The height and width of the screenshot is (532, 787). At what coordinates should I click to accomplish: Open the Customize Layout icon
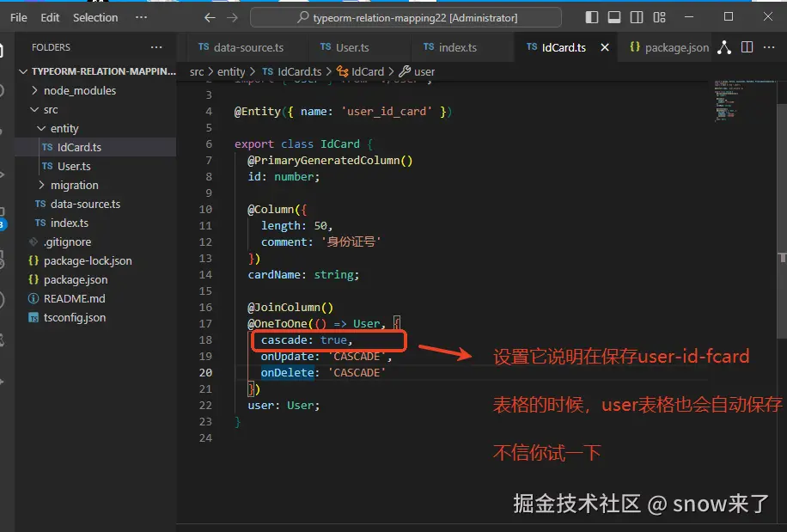pos(659,17)
